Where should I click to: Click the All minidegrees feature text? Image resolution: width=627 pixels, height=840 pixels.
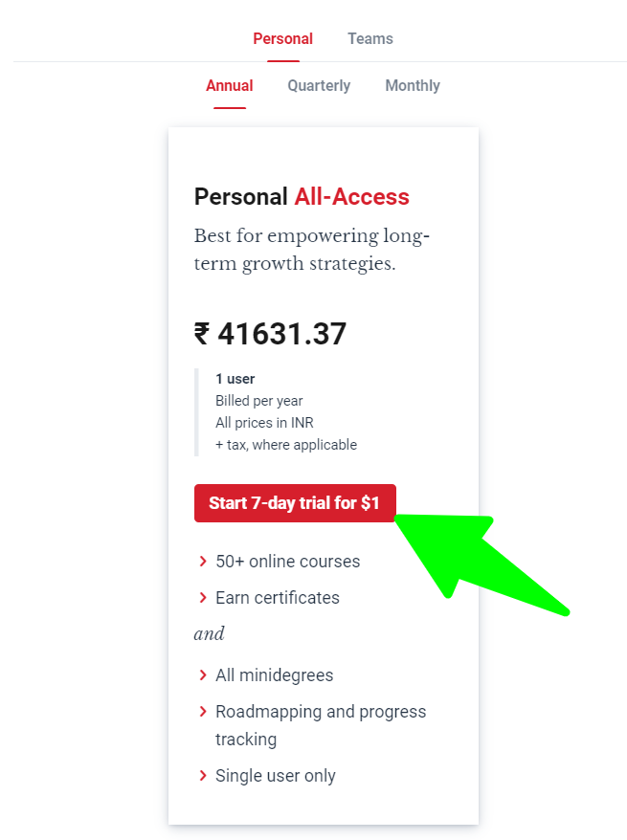tap(275, 675)
